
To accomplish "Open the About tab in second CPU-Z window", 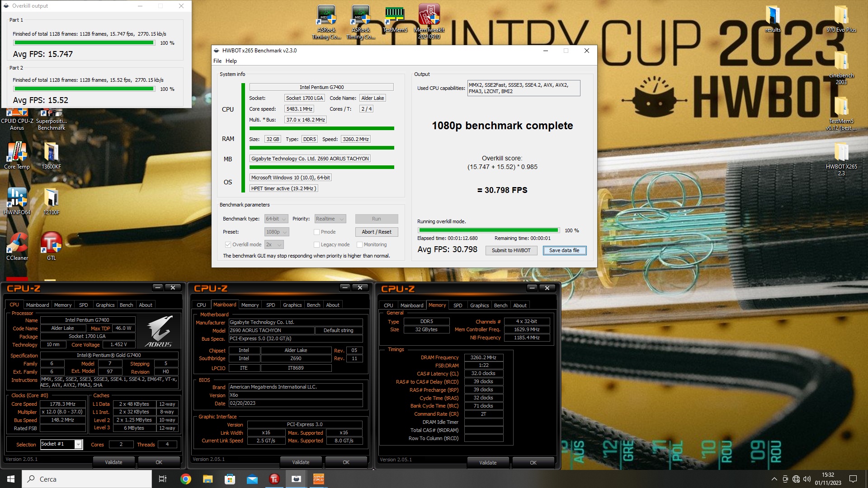I will (x=333, y=305).
